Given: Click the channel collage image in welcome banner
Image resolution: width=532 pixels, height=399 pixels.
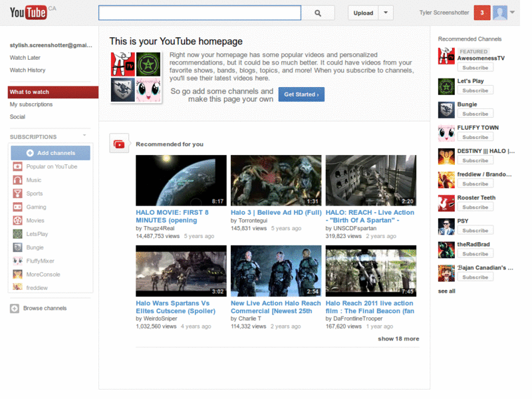Looking at the screenshot, I should click(x=136, y=77).
